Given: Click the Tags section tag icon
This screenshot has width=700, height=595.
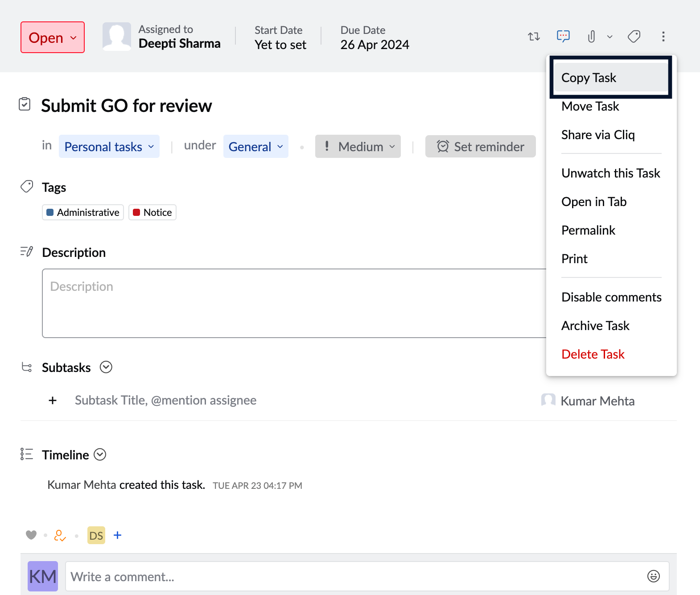Looking at the screenshot, I should [27, 186].
